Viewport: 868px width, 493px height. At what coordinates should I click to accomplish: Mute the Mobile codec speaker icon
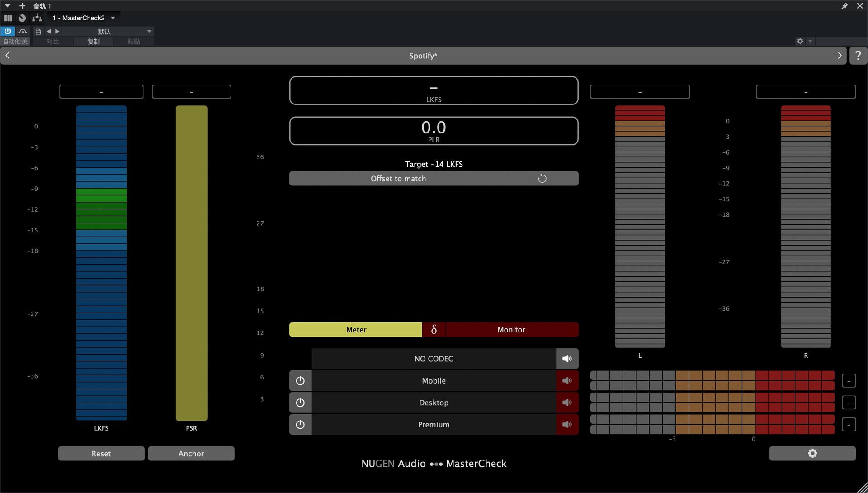(567, 381)
